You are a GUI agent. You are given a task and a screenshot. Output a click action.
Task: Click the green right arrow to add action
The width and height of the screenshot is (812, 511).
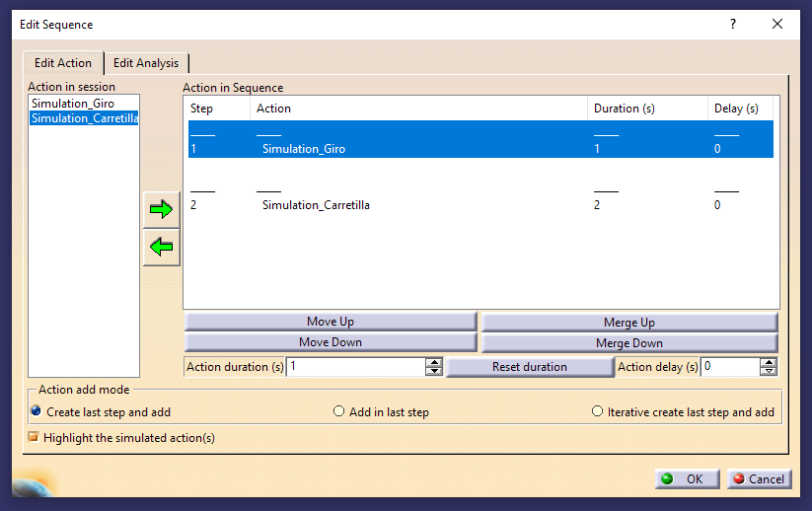(161, 209)
